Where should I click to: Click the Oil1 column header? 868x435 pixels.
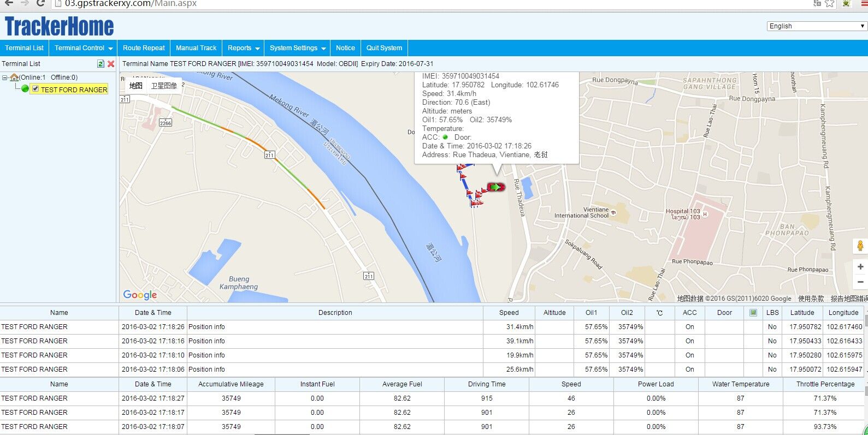tap(591, 313)
